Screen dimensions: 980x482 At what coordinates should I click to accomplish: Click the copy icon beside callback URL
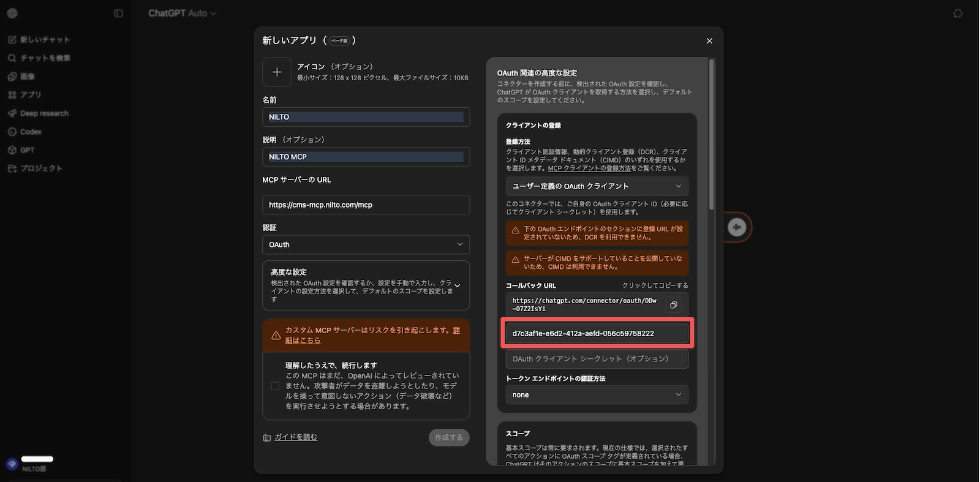[x=673, y=305]
